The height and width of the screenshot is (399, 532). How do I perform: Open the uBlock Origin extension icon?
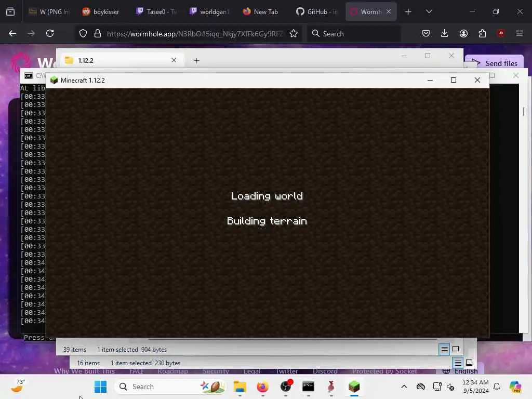[501, 33]
